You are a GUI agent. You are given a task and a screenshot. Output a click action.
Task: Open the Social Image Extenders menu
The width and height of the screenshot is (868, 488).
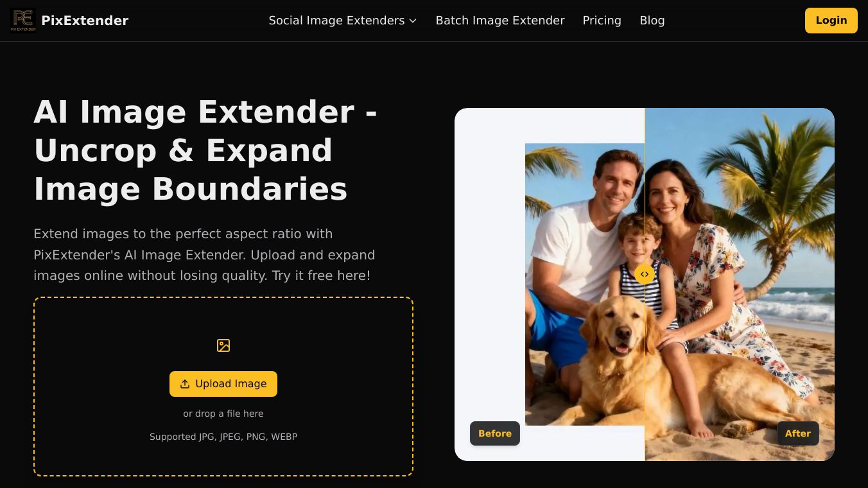click(x=343, y=21)
